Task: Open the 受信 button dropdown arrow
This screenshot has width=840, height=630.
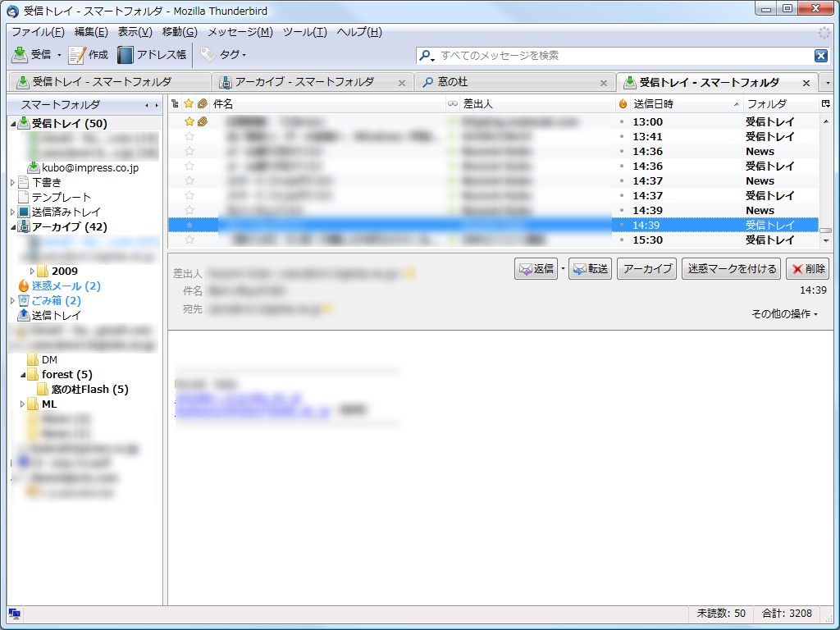Action: 59,55
